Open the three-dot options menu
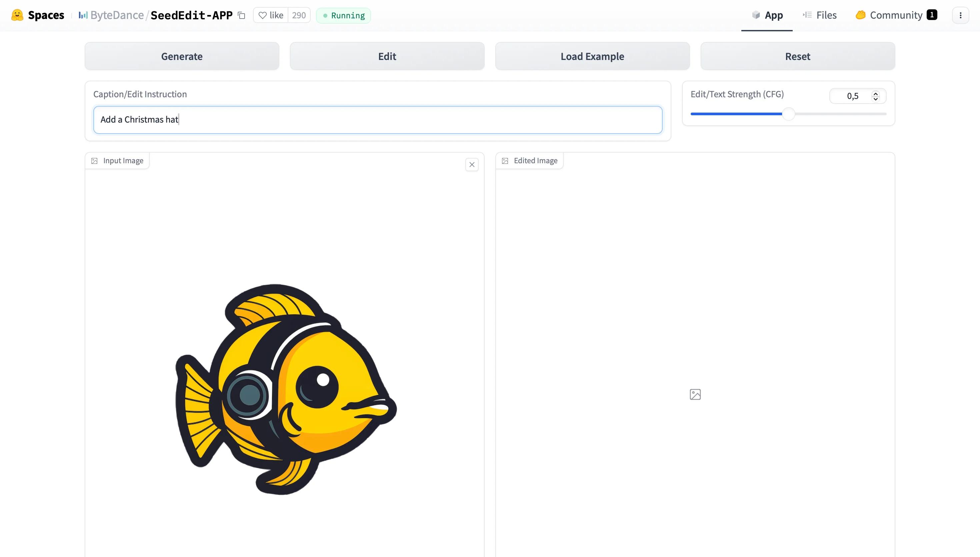Image resolution: width=980 pixels, height=557 pixels. click(960, 15)
